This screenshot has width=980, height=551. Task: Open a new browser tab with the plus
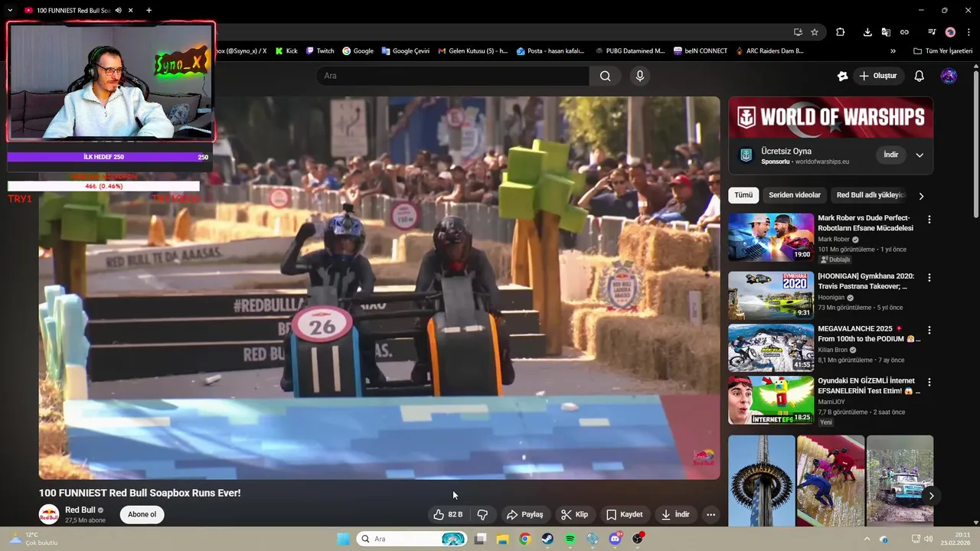click(x=149, y=11)
